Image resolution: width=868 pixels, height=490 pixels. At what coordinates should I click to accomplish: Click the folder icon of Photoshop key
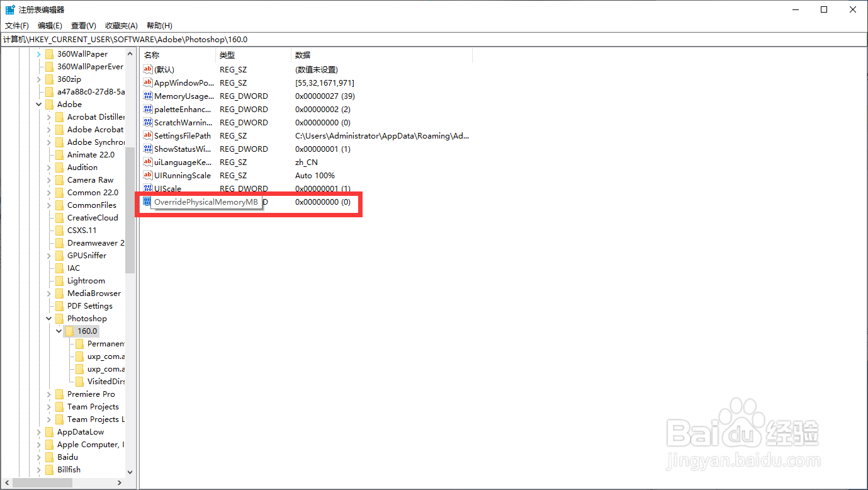click(60, 318)
